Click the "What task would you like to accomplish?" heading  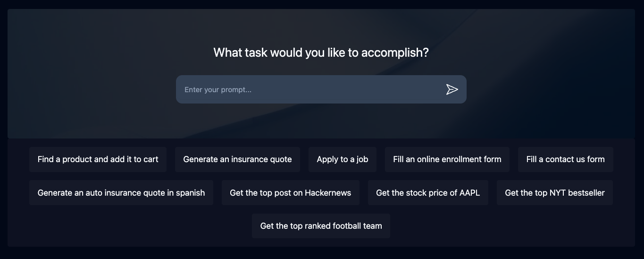coord(321,52)
